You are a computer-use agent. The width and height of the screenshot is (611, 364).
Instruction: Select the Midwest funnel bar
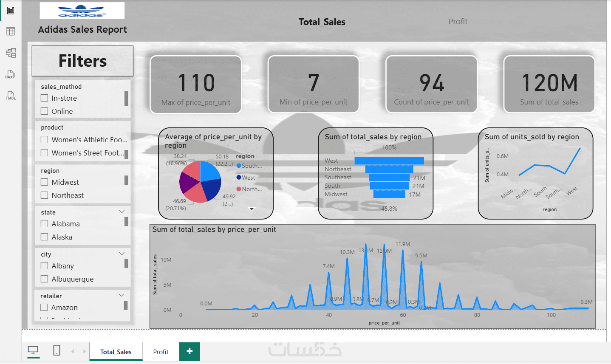click(389, 194)
